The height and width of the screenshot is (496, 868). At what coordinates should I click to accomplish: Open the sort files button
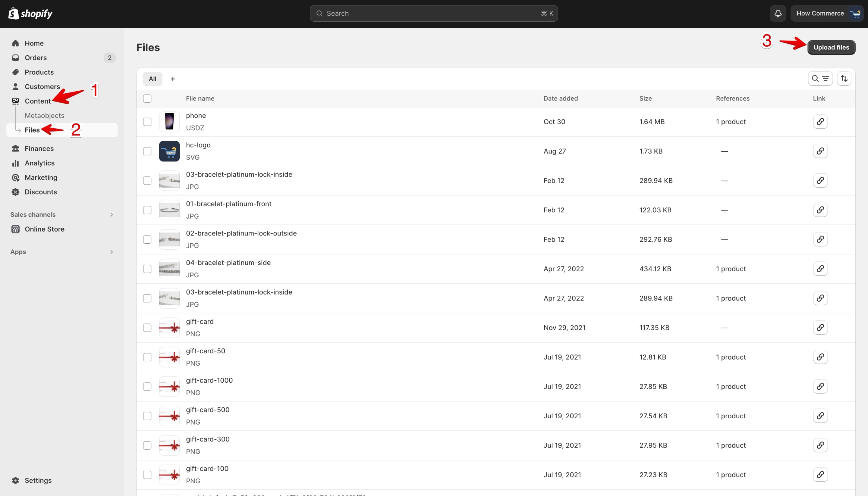tap(844, 79)
